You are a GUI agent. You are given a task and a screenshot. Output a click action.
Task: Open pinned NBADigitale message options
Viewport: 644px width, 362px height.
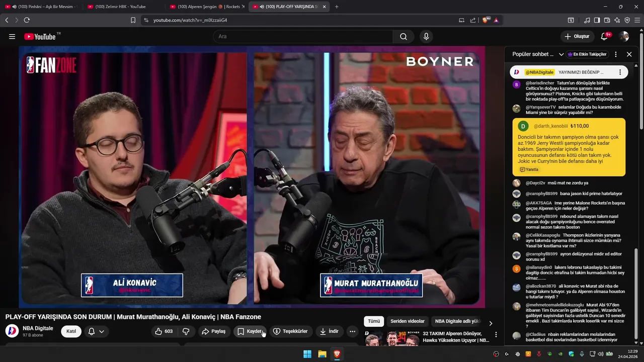click(x=620, y=72)
